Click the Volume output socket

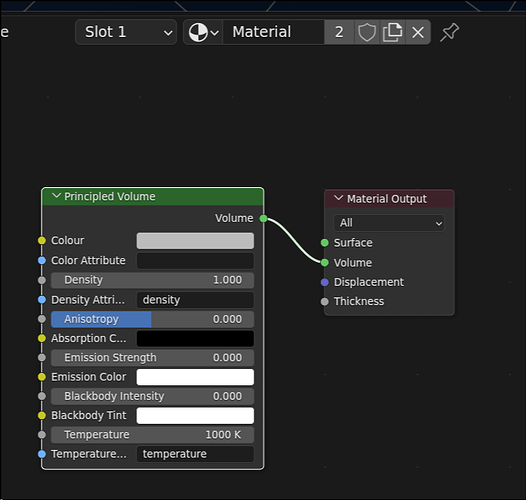(263, 219)
